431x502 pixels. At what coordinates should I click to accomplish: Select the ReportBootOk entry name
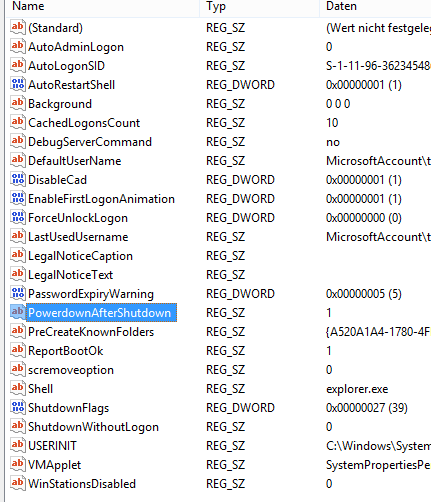66,351
